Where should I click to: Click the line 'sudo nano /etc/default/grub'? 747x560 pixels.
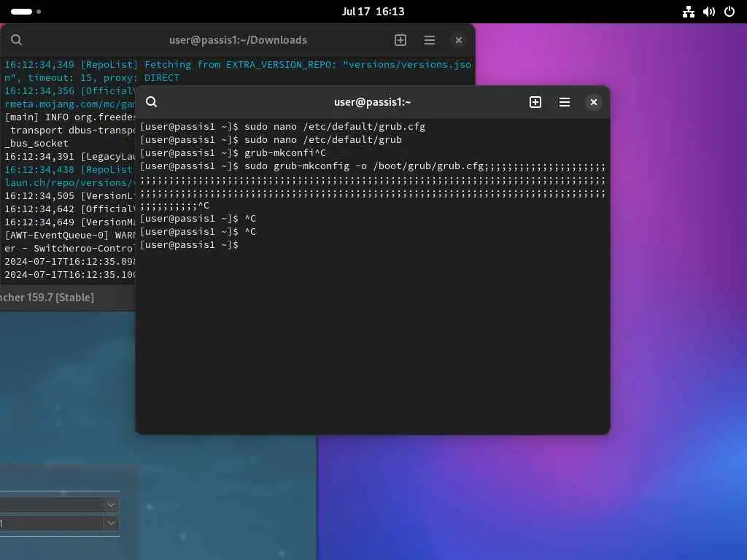pos(323,139)
